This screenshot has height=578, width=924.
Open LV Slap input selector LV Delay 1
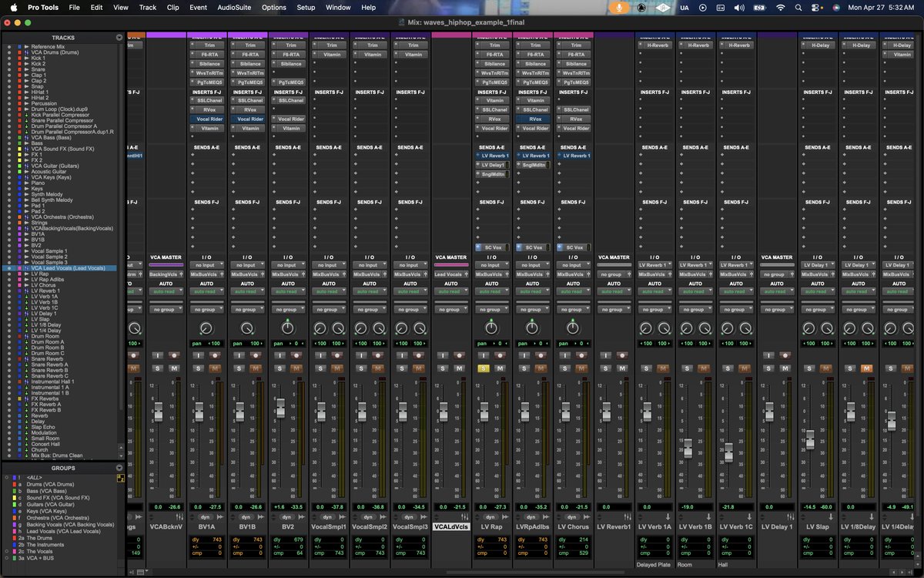pos(817,265)
